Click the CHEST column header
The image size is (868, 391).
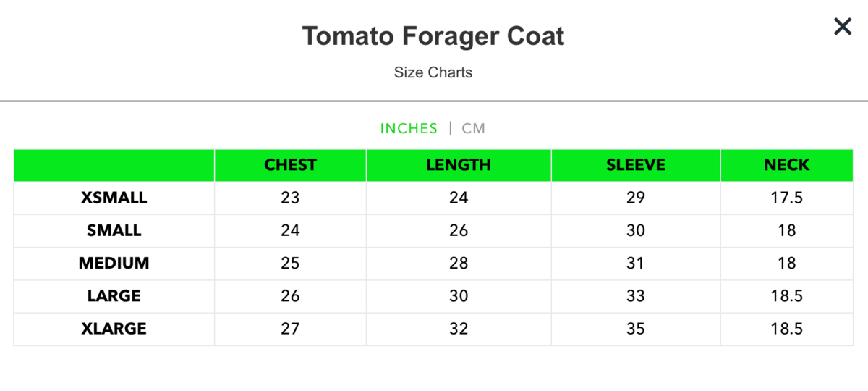pos(290,165)
